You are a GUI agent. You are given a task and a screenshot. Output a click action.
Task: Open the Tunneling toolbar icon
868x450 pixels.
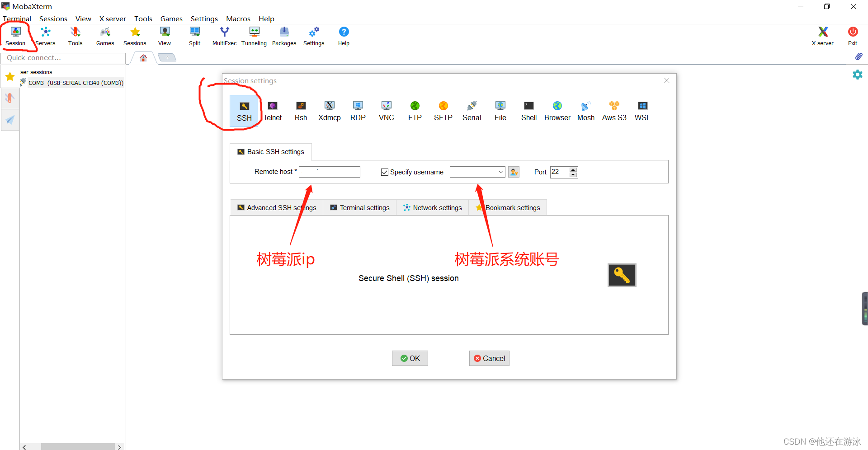click(x=254, y=36)
